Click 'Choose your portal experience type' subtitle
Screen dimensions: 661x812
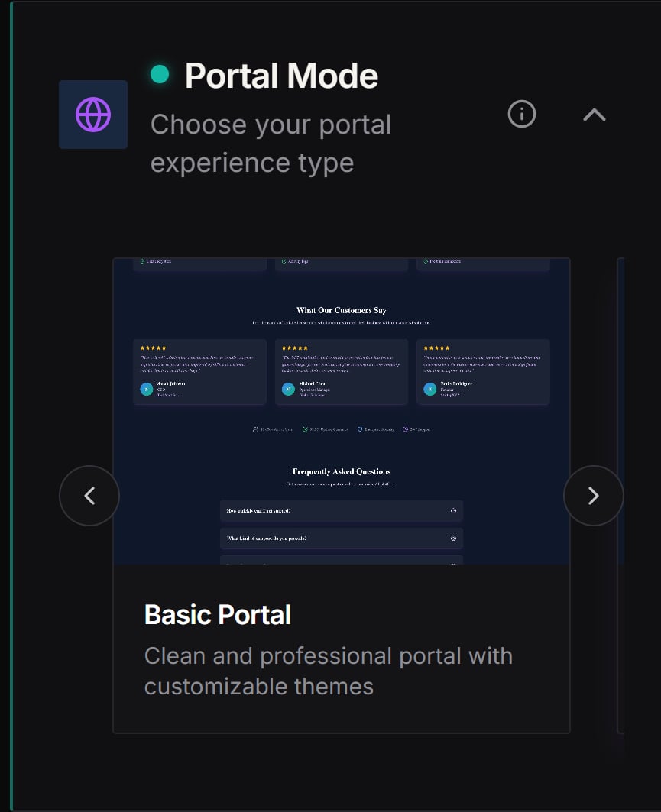tap(271, 144)
